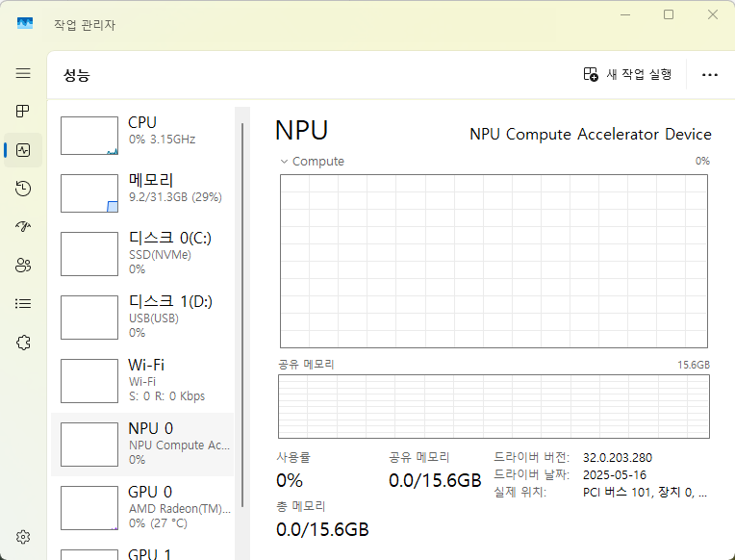Screen dimensions: 735x560
Task: Open the Services page icon
Action: click(x=23, y=342)
